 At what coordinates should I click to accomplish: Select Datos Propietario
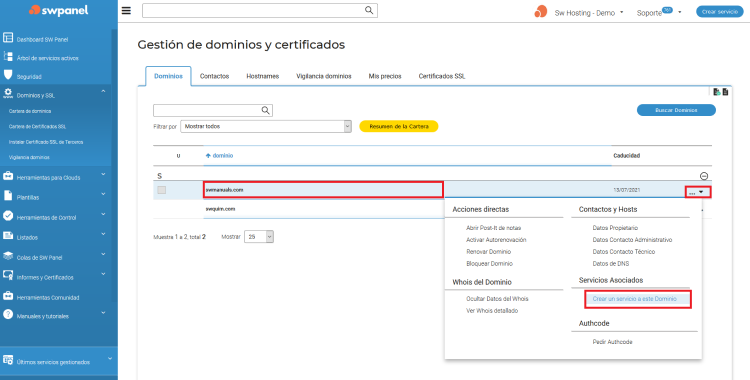[615, 228]
